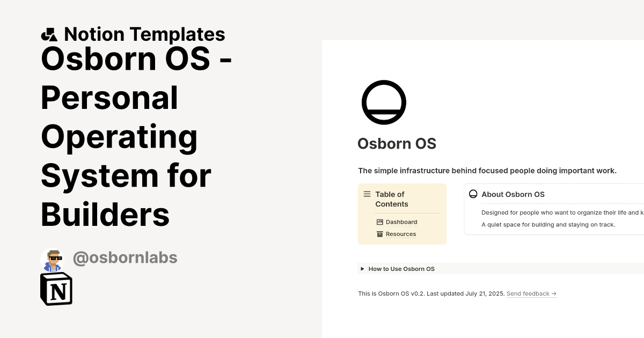The height and width of the screenshot is (338, 644).
Task: Open the Resources page
Action: (401, 234)
